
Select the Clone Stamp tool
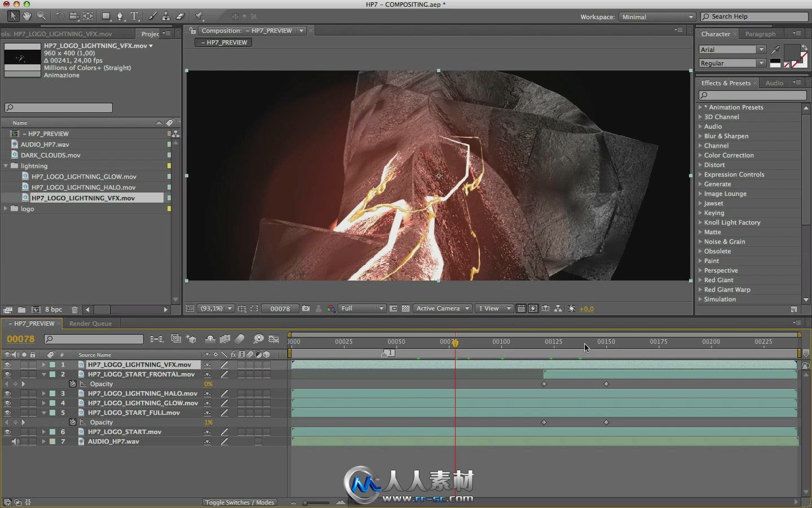point(166,16)
